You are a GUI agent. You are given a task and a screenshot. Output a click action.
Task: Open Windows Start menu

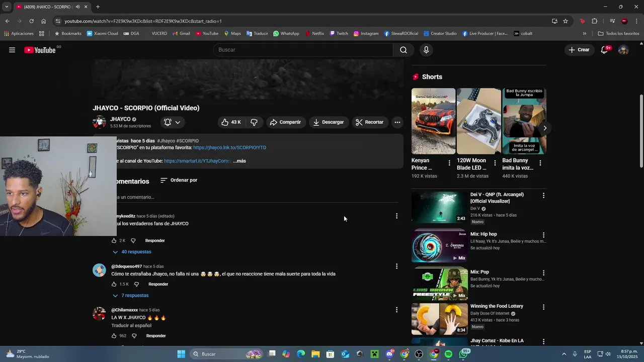pos(181,354)
